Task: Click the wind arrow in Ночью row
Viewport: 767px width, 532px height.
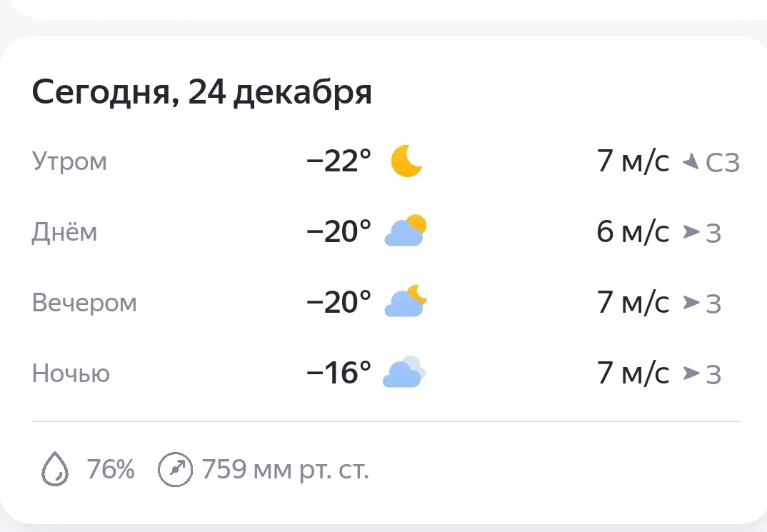Action: click(x=691, y=373)
